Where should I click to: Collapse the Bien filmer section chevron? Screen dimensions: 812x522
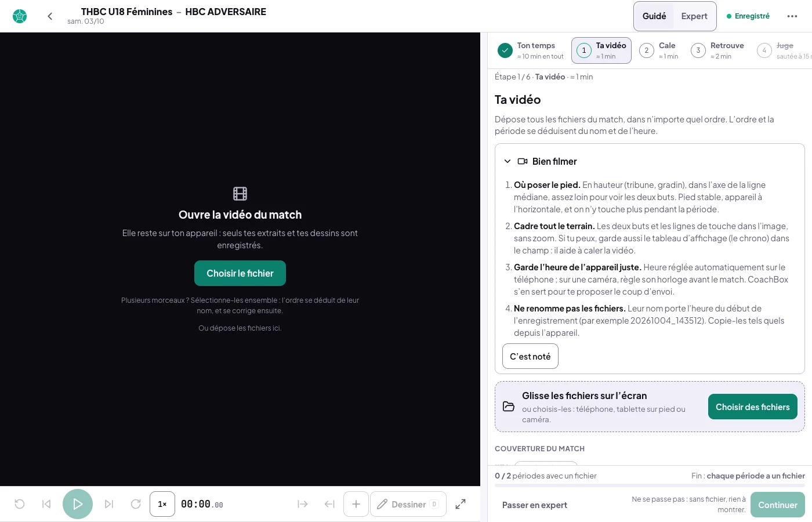507,161
